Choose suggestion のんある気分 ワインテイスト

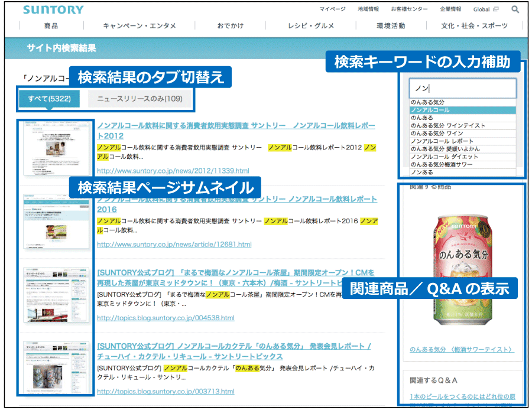point(463,125)
